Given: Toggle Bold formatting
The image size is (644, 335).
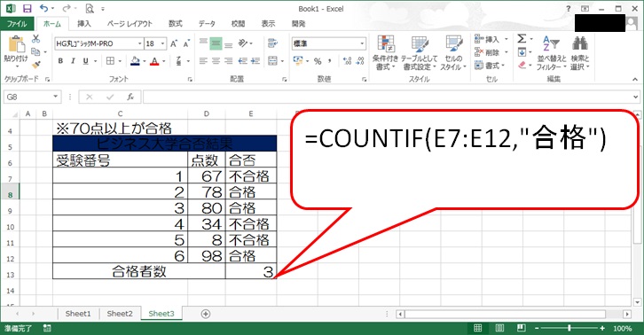Looking at the screenshot, I should [x=60, y=61].
